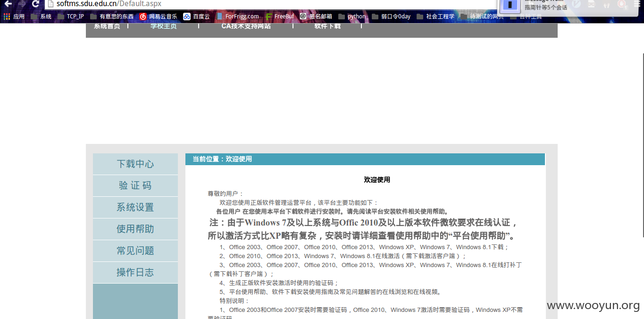Viewport: 644px width, 319px height.
Task: Open CA技术支持网站 in the site nav
Action: point(246,26)
